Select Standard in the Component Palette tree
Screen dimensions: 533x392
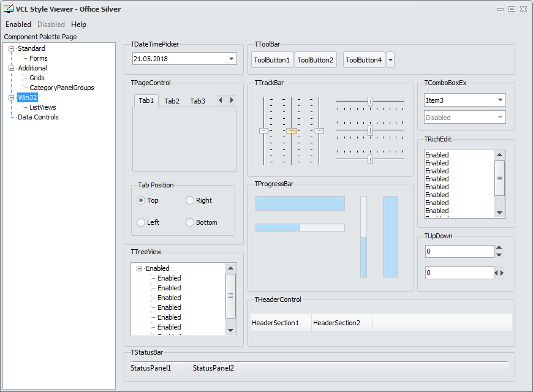coord(31,48)
